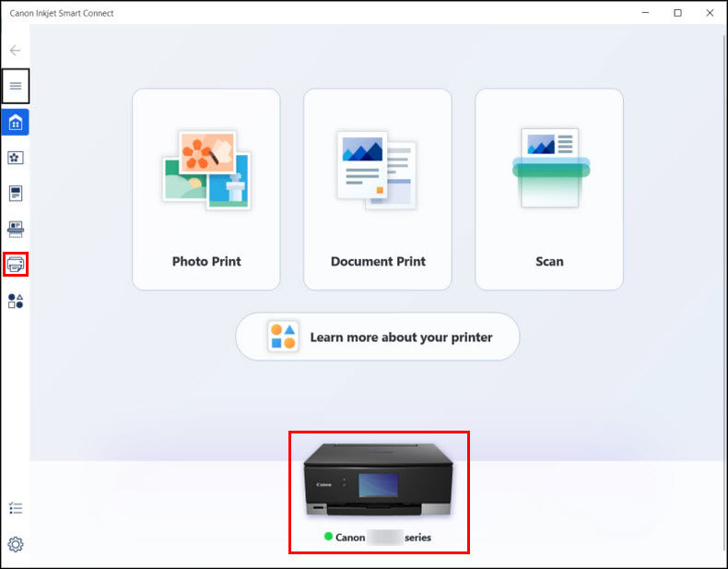Viewport: 728px width, 569px height.
Task: Open the shapes icon in sidebar
Action: coord(16,301)
